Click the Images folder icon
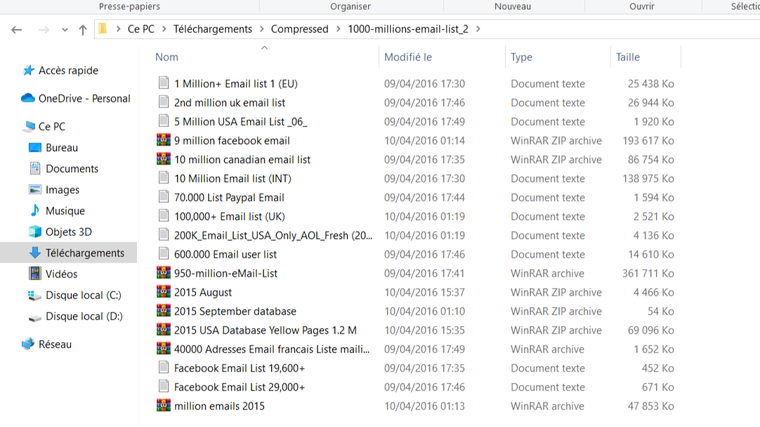 [x=35, y=190]
